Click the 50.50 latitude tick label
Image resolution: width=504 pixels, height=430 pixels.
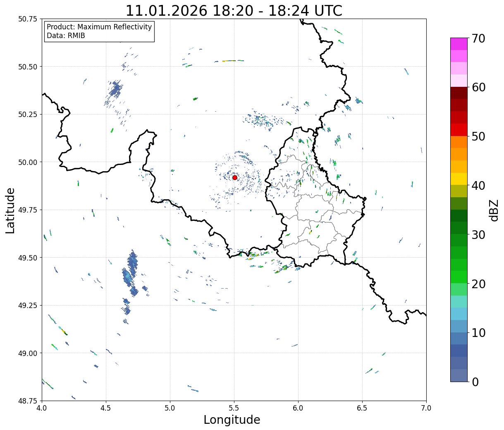27,67
